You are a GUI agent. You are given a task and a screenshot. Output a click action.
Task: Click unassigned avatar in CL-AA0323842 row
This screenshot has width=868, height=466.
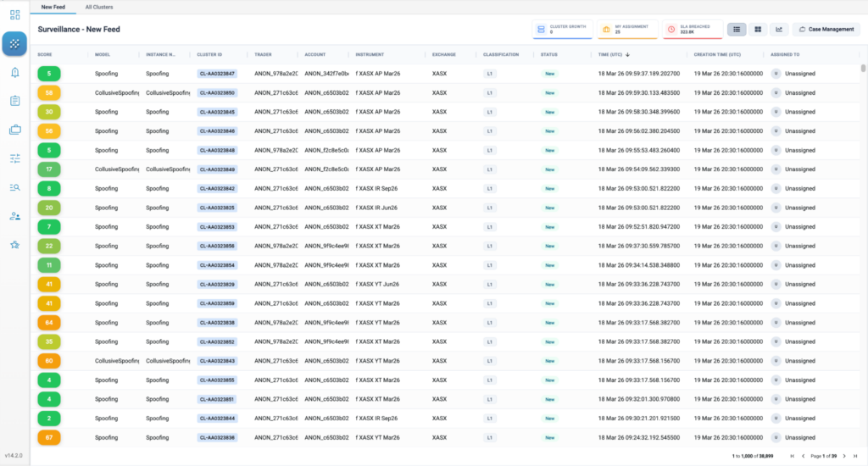(776, 189)
